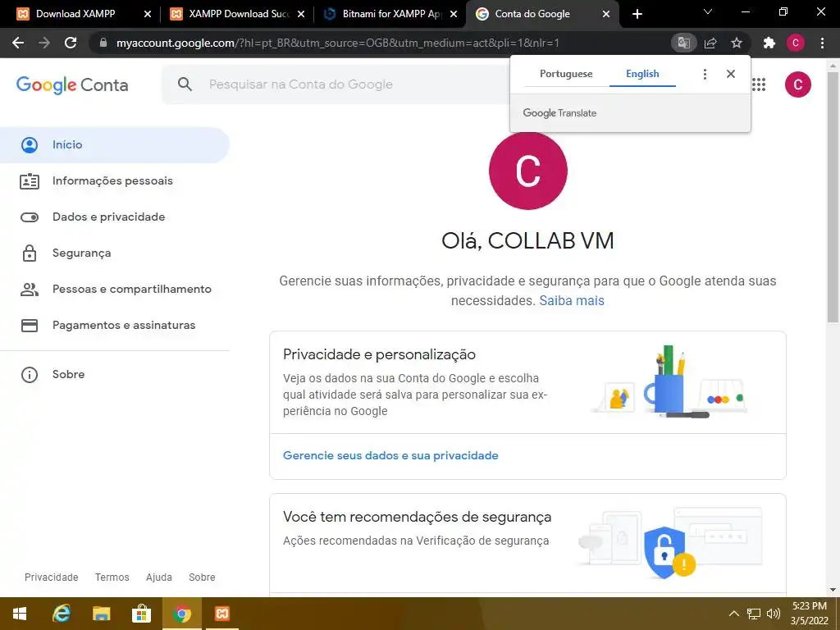
Task: Close the Download XAMPP tab
Action: [148, 14]
